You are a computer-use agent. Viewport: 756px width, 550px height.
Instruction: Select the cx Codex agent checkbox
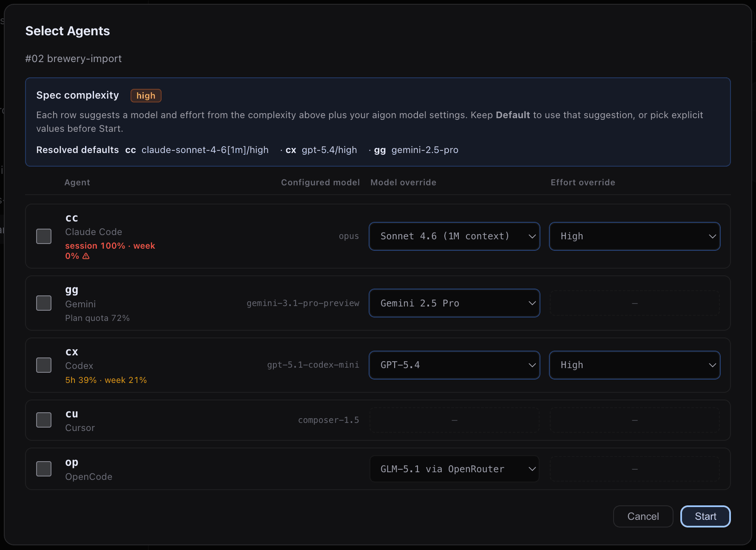(43, 365)
